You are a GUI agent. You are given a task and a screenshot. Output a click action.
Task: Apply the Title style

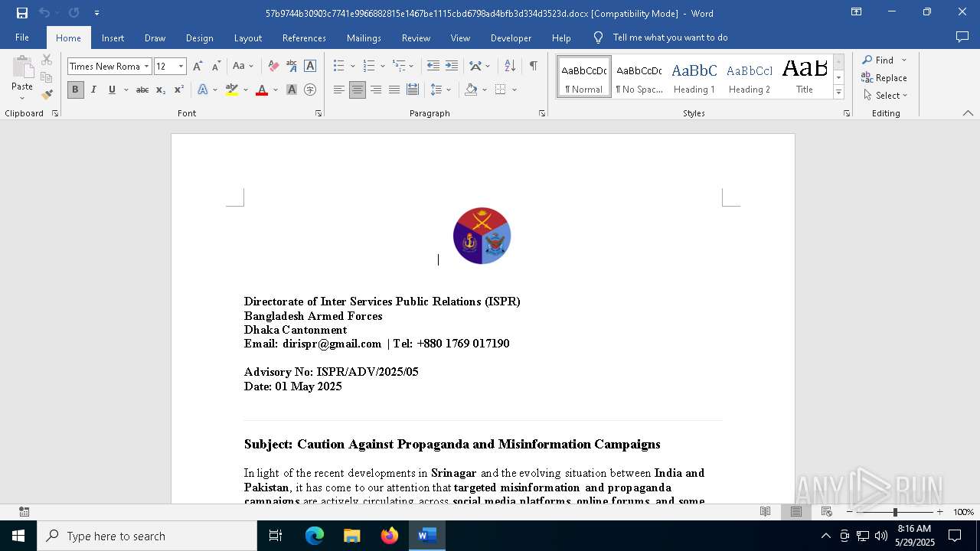click(805, 77)
